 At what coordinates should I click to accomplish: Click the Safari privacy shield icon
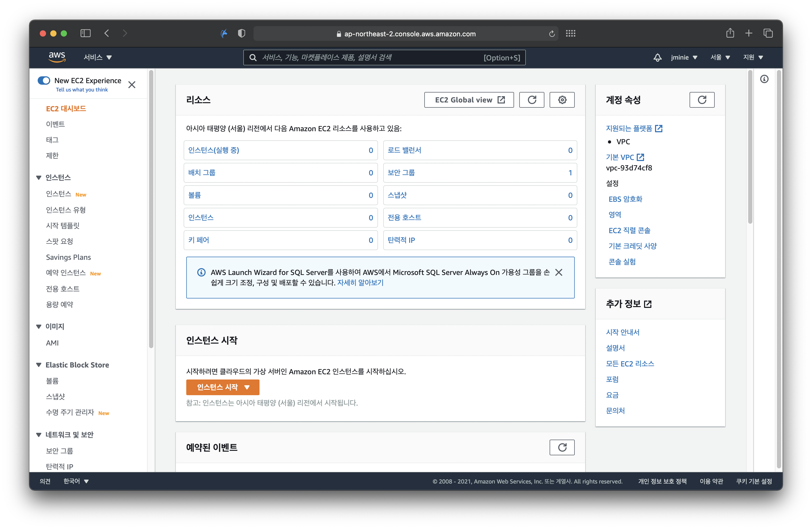(241, 33)
